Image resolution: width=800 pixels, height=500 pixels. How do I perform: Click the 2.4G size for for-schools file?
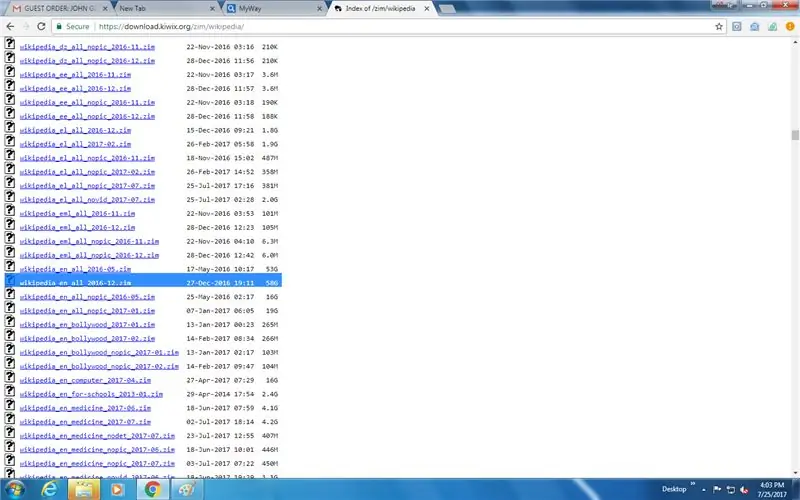coord(270,394)
